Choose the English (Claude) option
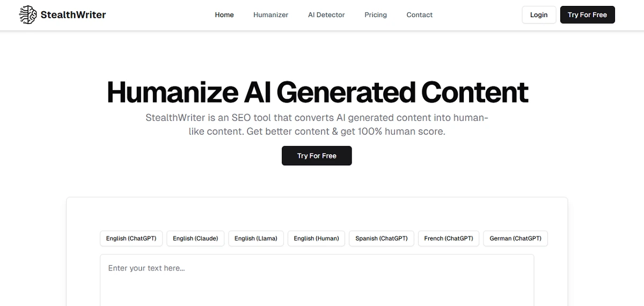The image size is (644, 306). pyautogui.click(x=195, y=238)
